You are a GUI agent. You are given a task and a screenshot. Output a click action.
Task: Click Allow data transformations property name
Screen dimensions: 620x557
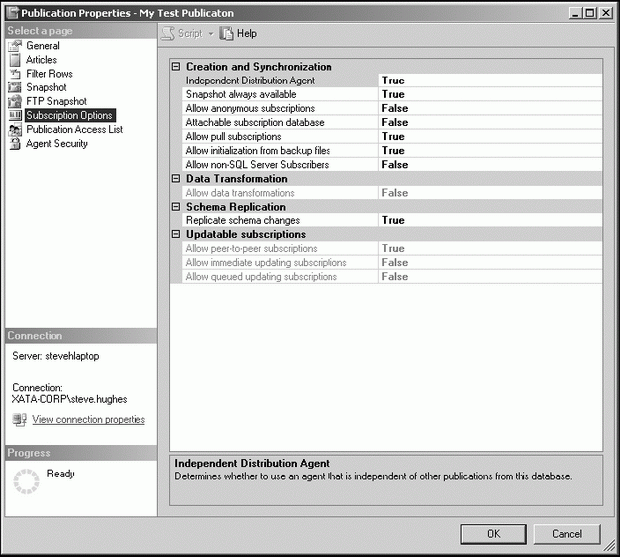click(x=240, y=193)
